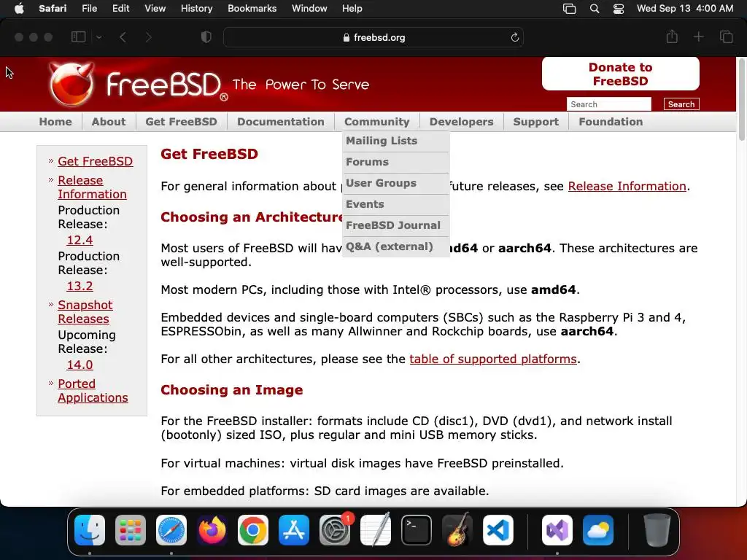Viewport: 747px width, 560px height.
Task: Select Q&A (external) in dropdown
Action: coord(396,246)
